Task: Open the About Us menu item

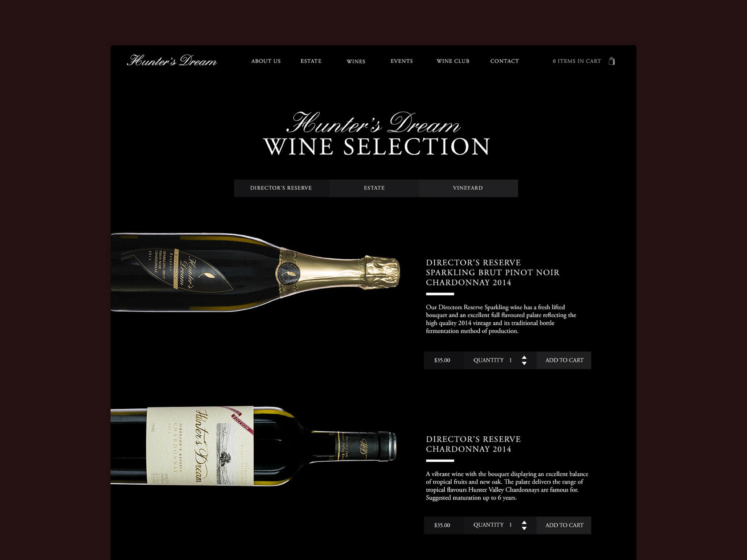Action: pyautogui.click(x=266, y=61)
